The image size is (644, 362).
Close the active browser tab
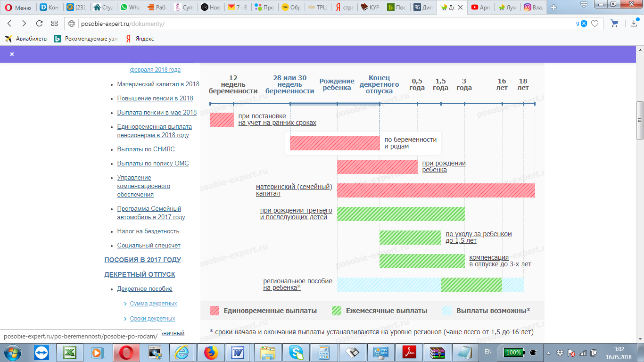461,8
